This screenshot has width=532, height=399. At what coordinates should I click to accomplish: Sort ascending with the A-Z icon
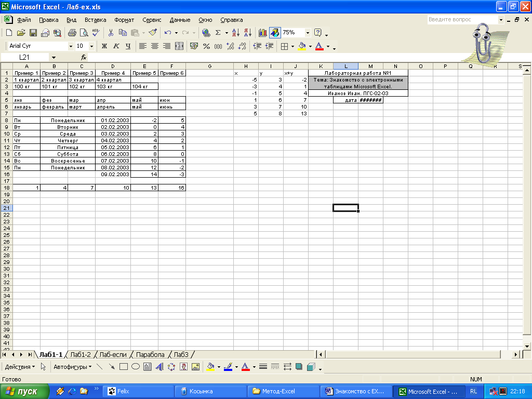coord(236,33)
